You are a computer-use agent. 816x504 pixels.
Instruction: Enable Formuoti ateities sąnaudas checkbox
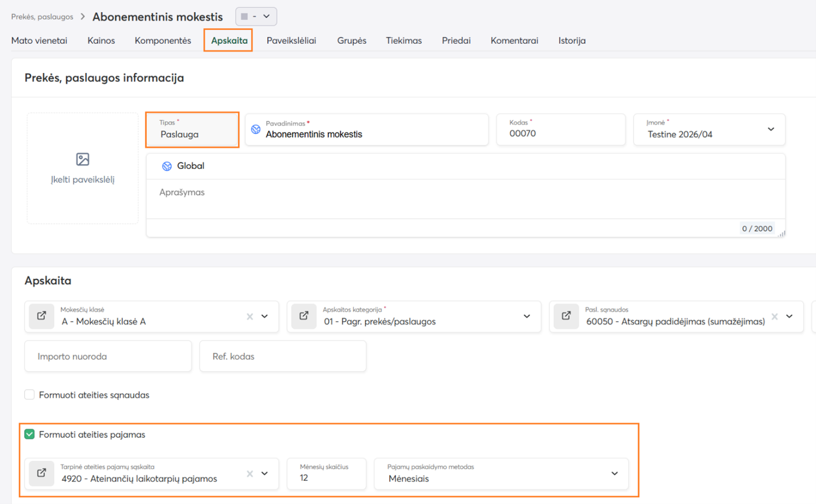[x=30, y=395]
